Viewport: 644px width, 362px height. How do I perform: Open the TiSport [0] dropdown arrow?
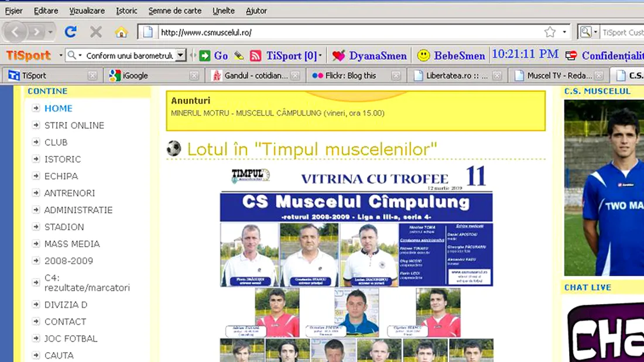pos(320,56)
